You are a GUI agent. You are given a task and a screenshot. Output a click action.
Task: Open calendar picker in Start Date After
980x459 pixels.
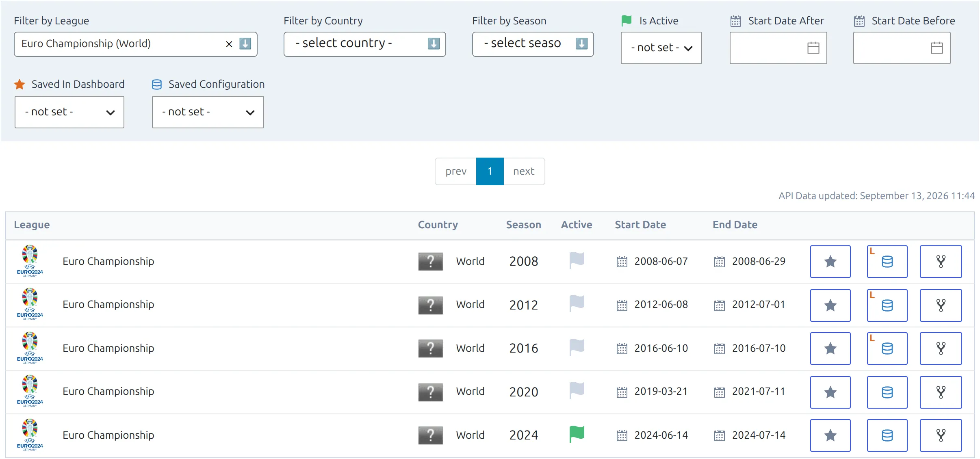tap(813, 48)
